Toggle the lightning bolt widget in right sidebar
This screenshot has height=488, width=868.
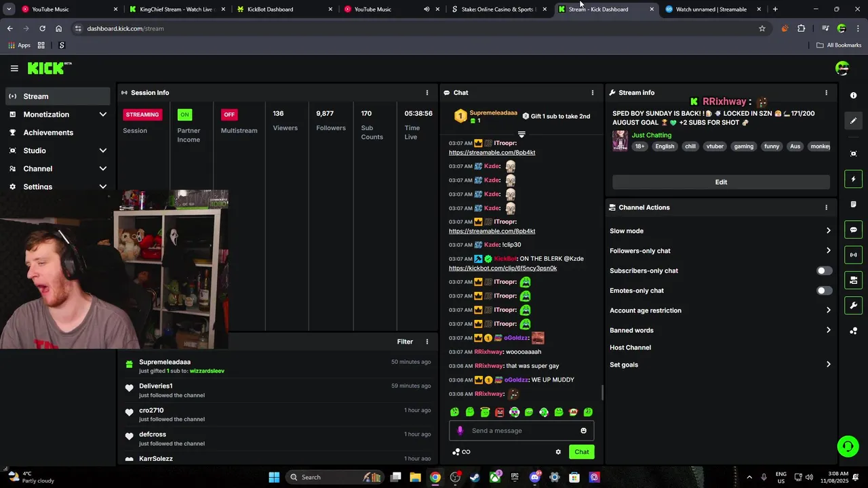[x=854, y=179]
